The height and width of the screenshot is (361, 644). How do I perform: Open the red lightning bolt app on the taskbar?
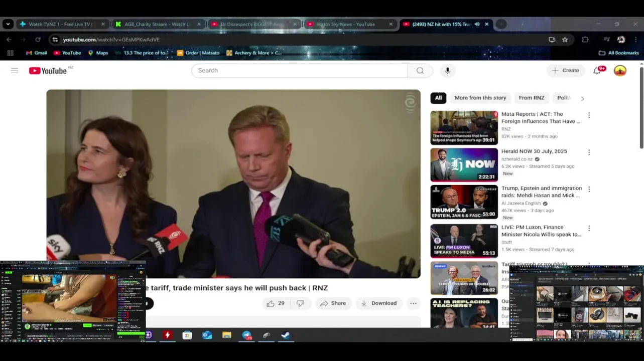click(x=168, y=335)
